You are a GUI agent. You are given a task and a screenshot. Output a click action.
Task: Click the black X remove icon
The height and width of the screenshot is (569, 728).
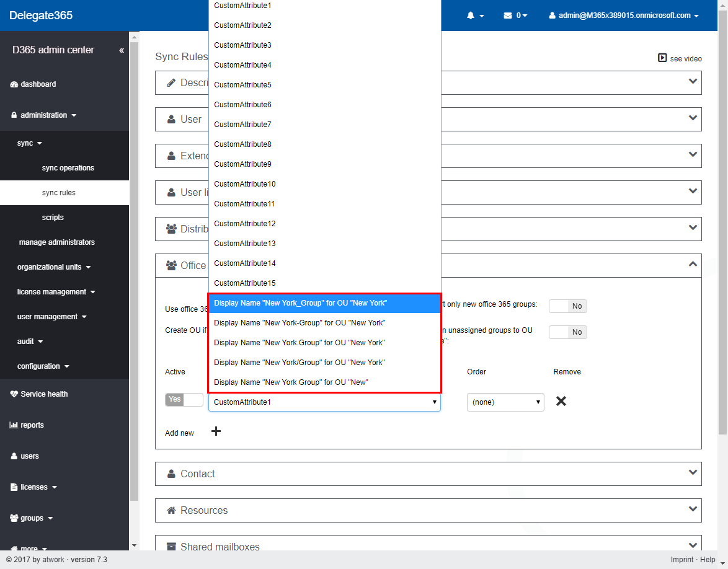tap(561, 401)
